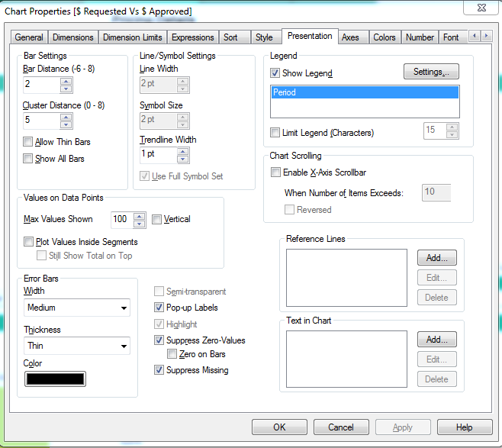Image resolution: width=502 pixels, height=448 pixels.
Task: Open Legend Settings button
Action: pos(431,72)
